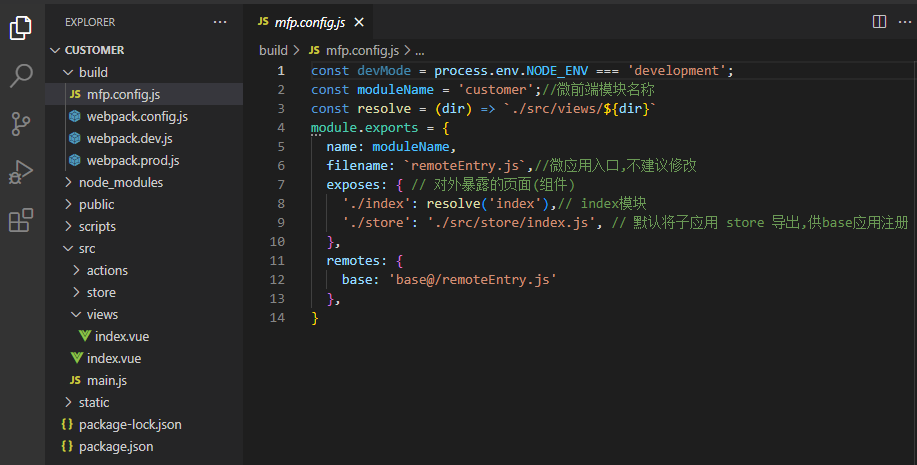Expand the node_modules folder
This screenshot has width=917, height=465.
coord(120,182)
